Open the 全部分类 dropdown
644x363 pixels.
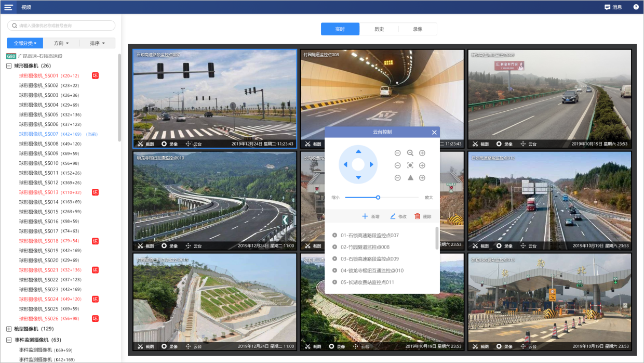coord(25,43)
